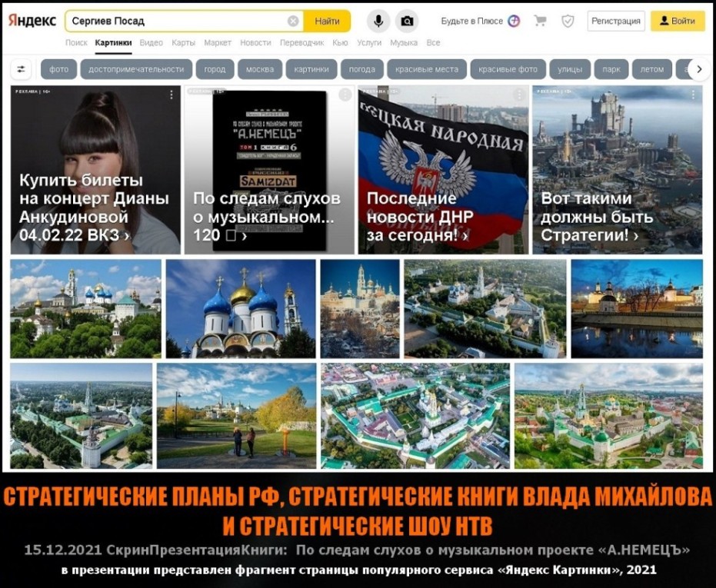
Task: Start voice search with the microphone icon
Action: [x=378, y=21]
